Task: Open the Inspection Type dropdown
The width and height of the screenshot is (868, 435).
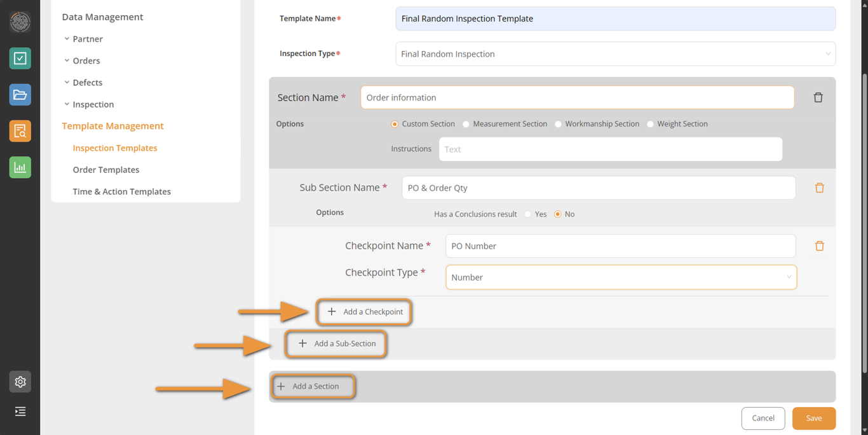Action: pos(615,54)
